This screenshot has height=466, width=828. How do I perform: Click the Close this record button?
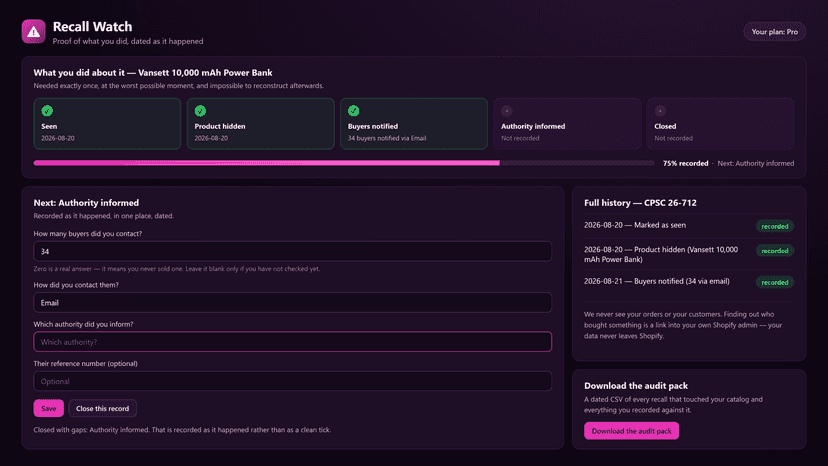click(102, 408)
